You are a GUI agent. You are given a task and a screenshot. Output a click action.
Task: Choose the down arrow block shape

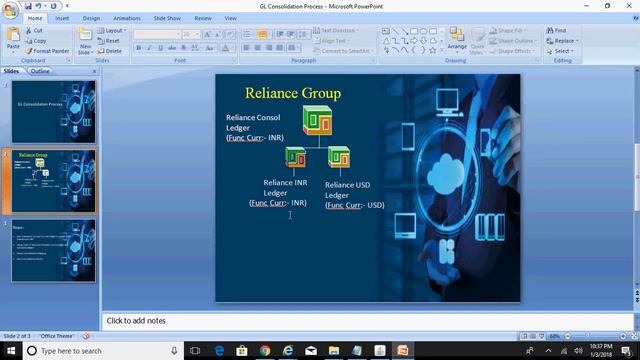[x=423, y=41]
